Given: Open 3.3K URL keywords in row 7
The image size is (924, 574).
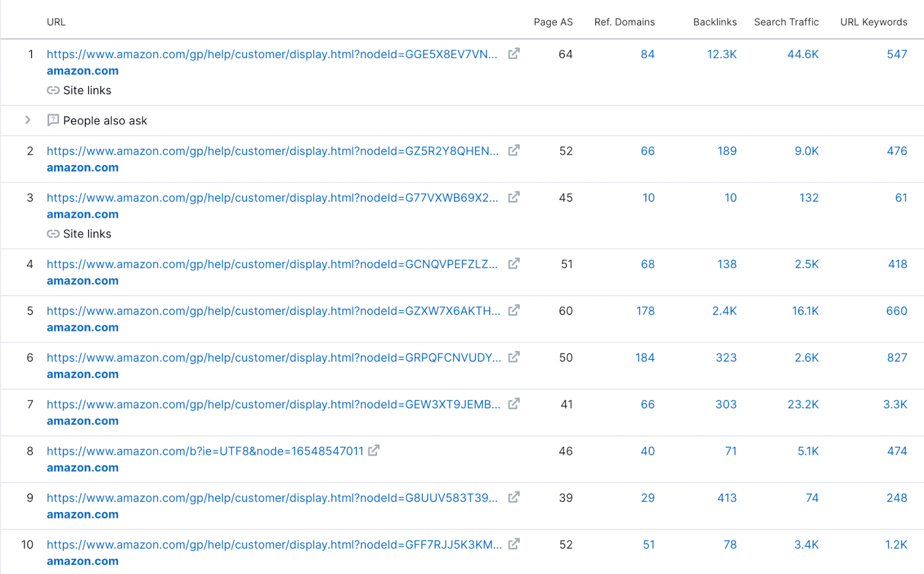Looking at the screenshot, I should (x=895, y=404).
